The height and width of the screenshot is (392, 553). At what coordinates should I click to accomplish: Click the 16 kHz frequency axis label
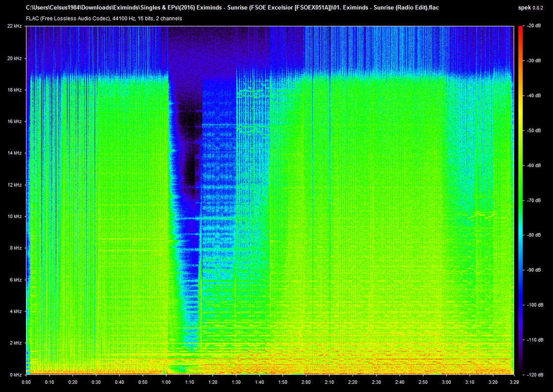[x=14, y=121]
